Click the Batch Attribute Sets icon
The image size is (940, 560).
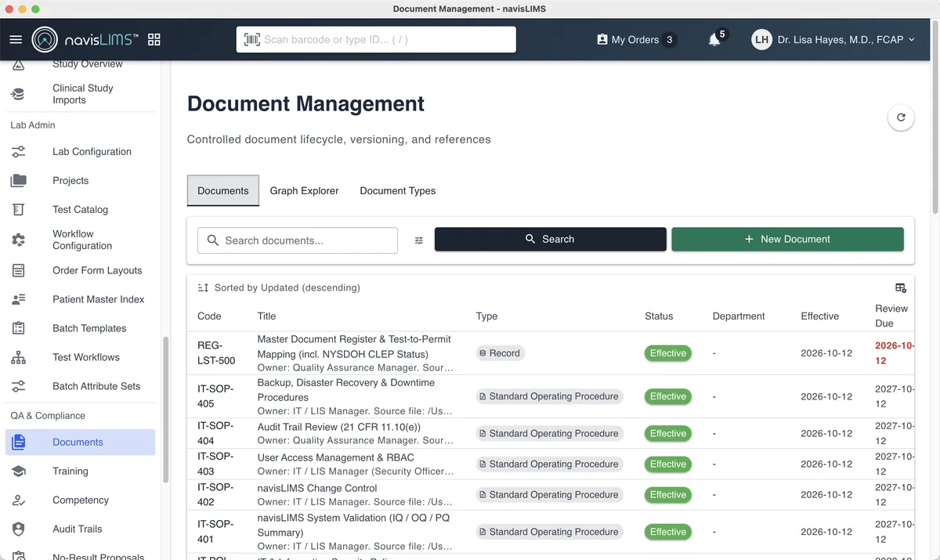pyautogui.click(x=18, y=386)
